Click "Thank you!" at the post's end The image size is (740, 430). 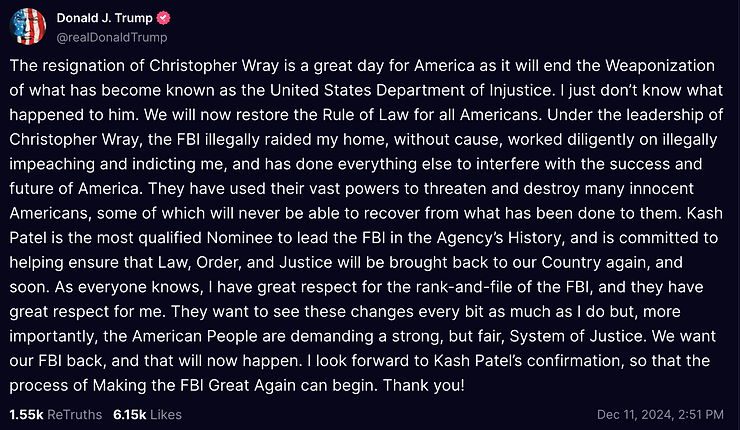coord(423,385)
